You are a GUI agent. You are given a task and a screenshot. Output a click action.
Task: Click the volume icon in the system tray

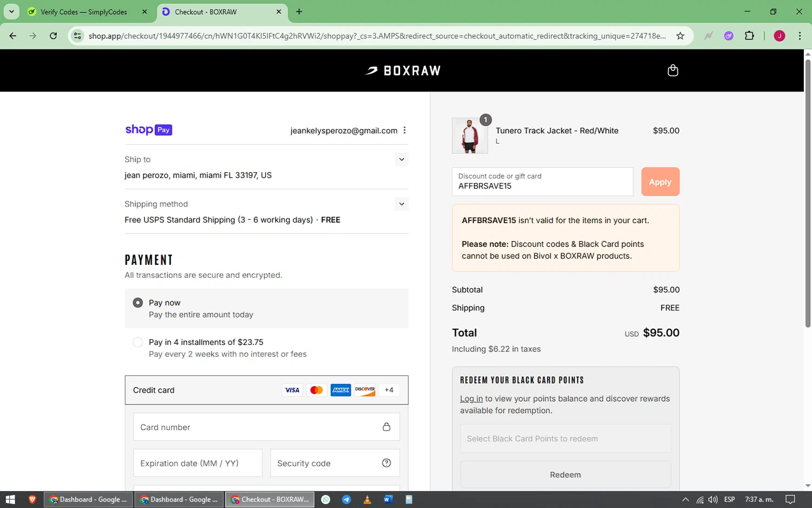(x=713, y=499)
